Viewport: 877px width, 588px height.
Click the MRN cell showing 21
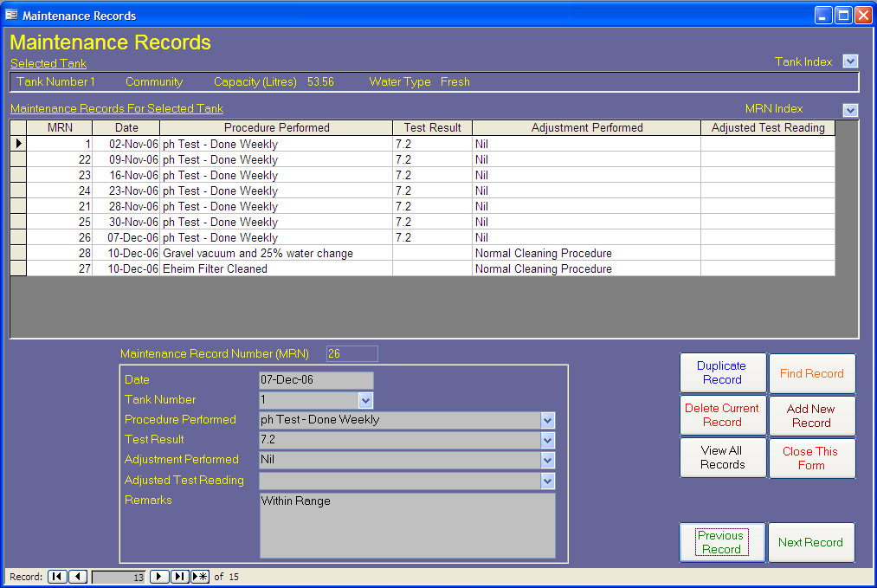pos(60,206)
